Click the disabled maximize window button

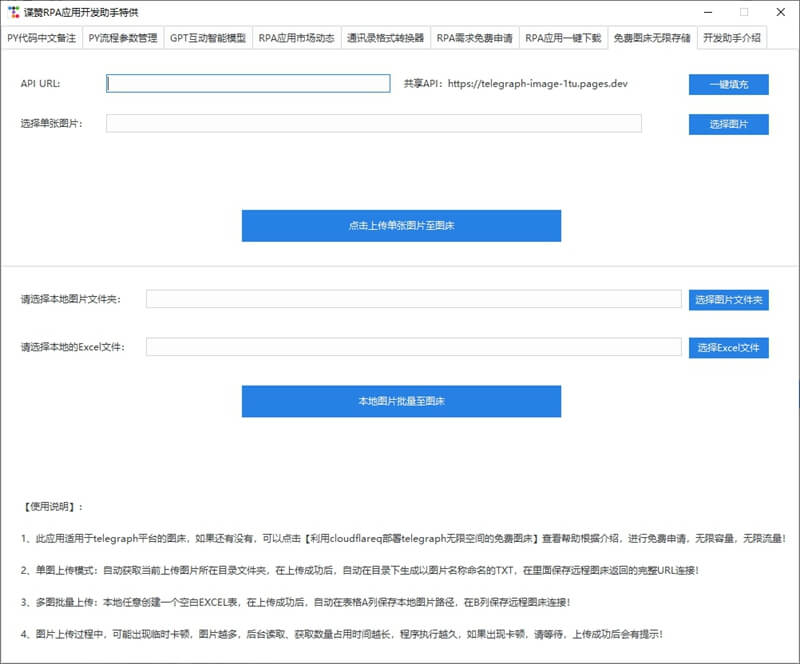coord(744,12)
